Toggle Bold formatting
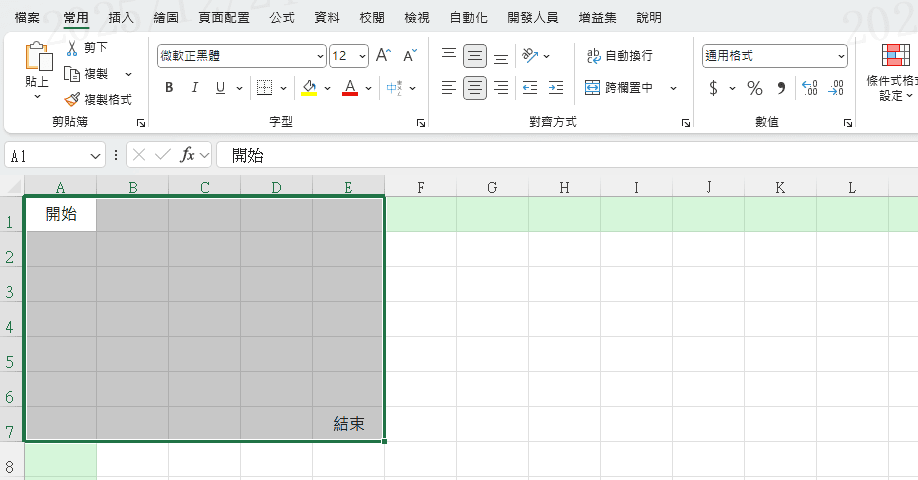 coord(169,88)
